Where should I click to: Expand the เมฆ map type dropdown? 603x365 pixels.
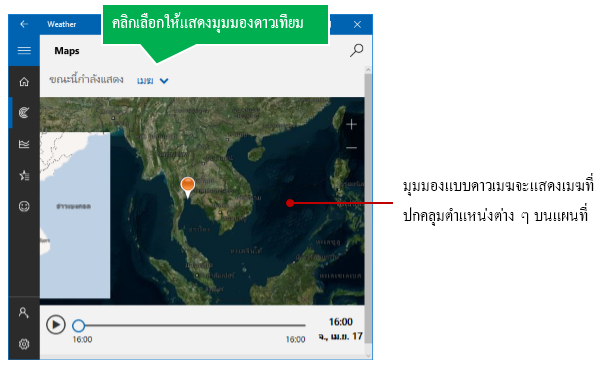(x=153, y=80)
